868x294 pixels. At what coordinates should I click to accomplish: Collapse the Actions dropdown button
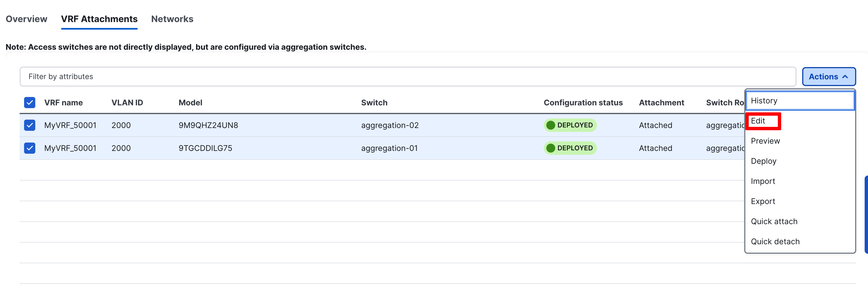tap(828, 77)
